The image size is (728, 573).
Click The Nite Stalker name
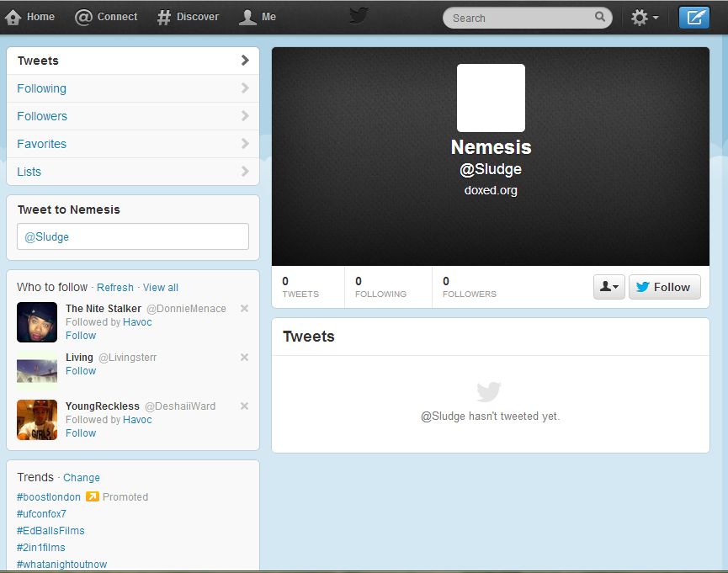pyautogui.click(x=104, y=308)
